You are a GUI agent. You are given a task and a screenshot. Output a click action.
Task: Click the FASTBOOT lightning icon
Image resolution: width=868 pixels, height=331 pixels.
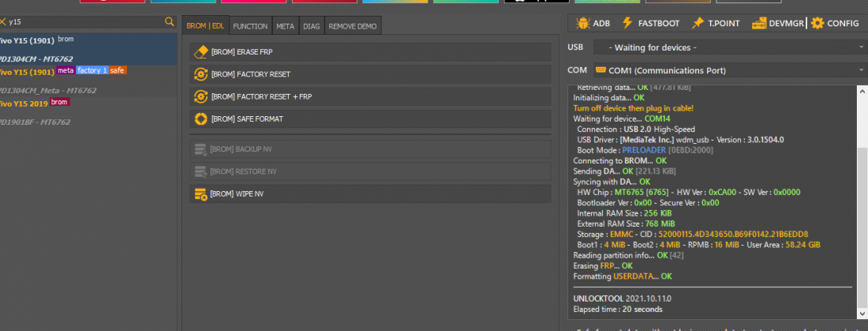tap(627, 23)
